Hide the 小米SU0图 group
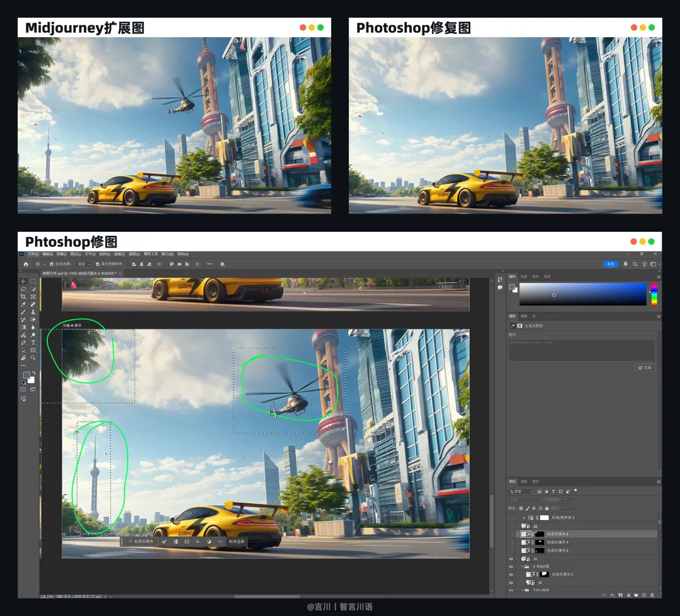Viewport: 680px width, 616px height. (x=511, y=567)
